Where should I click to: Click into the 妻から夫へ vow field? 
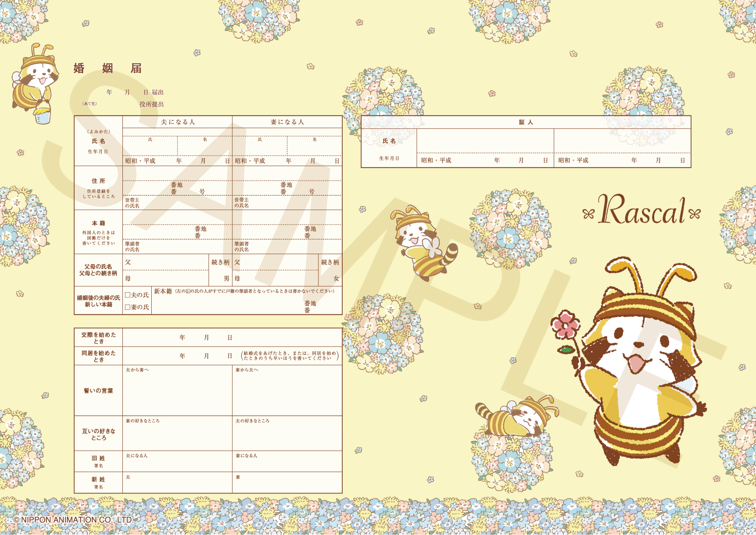coord(287,391)
